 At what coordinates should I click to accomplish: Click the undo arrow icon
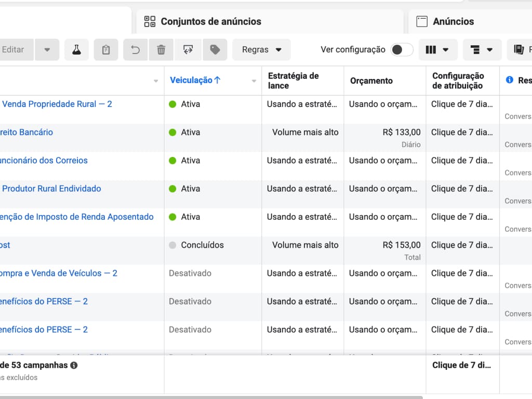(136, 50)
